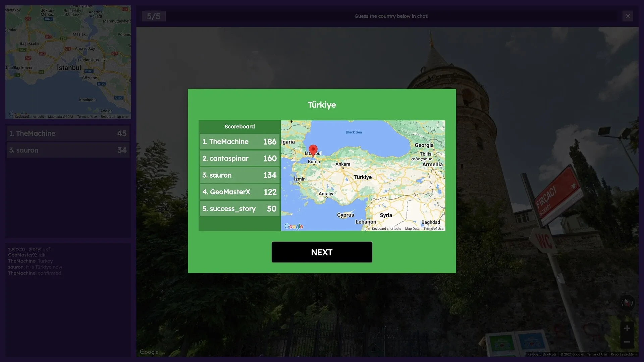Select success_story scoreboard entry

[239, 209]
